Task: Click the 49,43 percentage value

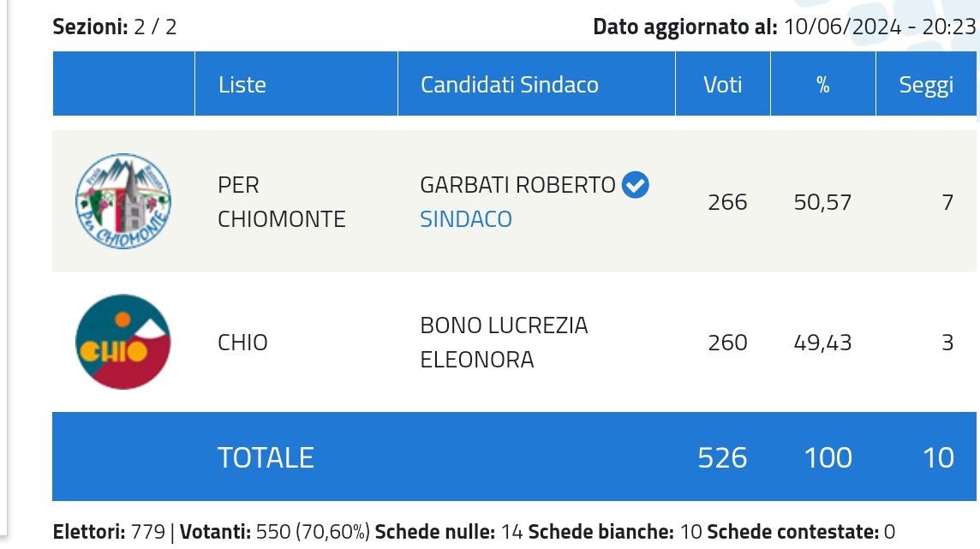Action: [x=822, y=343]
